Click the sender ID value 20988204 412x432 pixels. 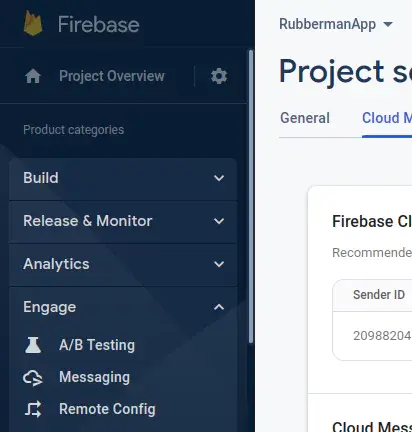[x=382, y=336]
